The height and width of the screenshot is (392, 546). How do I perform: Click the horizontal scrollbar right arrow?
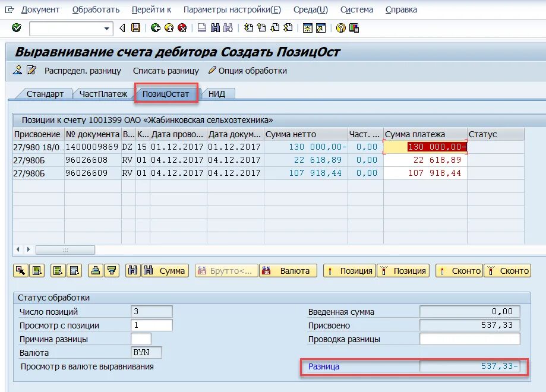29,249
